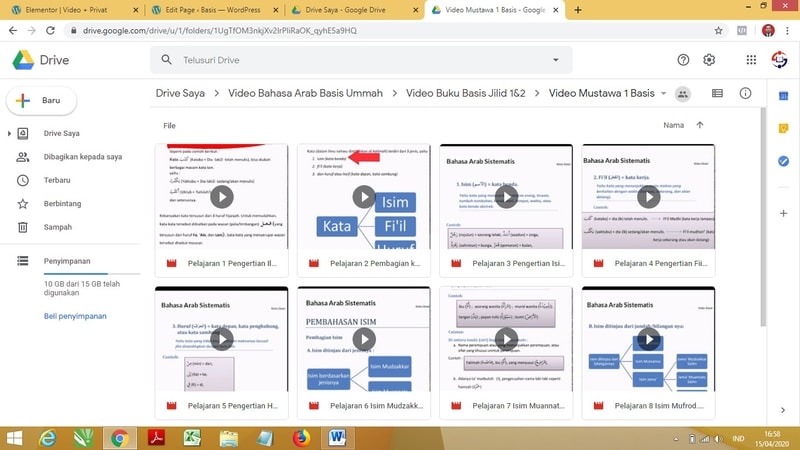Open Sampah trash in sidebar
This screenshot has height=450, width=800.
[x=57, y=227]
